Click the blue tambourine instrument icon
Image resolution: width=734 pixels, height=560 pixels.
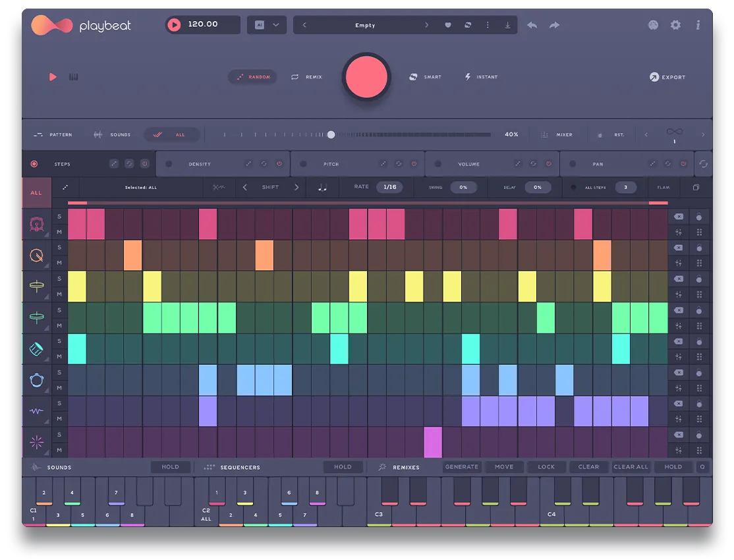coord(36,379)
